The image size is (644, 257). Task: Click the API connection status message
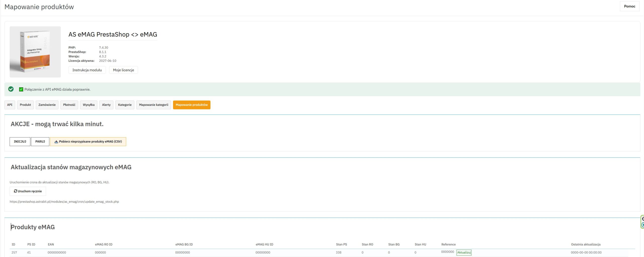[57, 89]
